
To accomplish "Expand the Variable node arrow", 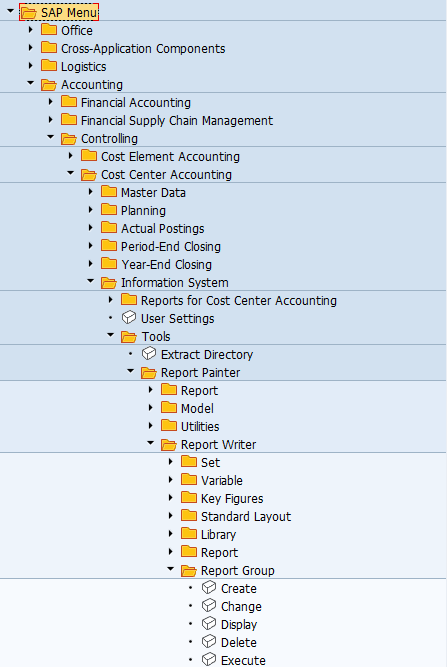I will click(x=170, y=480).
